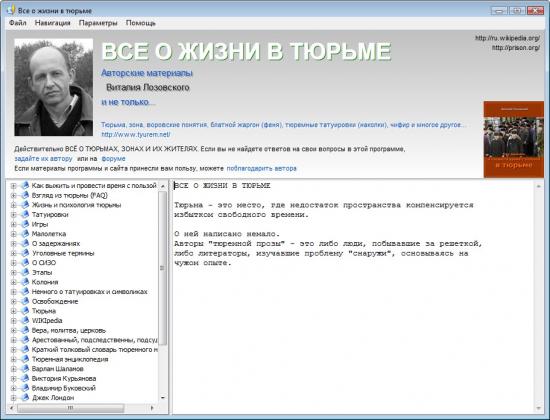Click the book icon next to Игры

click(x=25, y=224)
